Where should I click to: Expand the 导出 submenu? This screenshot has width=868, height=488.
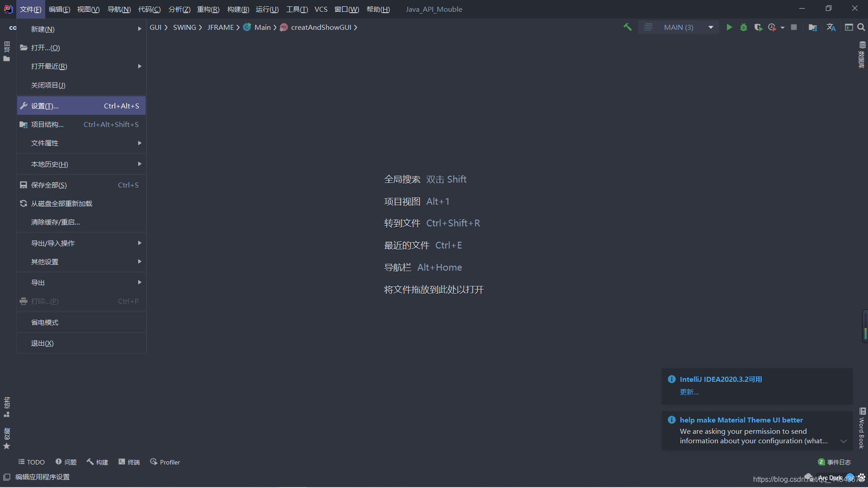pyautogui.click(x=81, y=282)
